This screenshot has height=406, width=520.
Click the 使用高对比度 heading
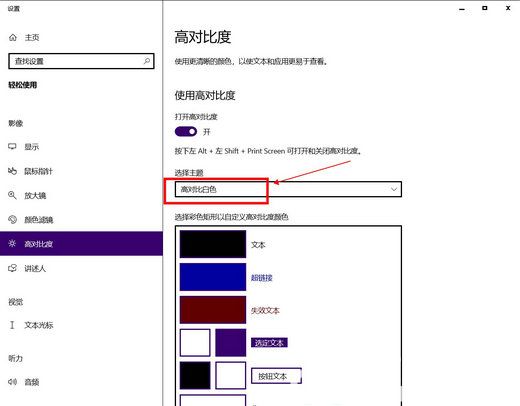(x=205, y=95)
